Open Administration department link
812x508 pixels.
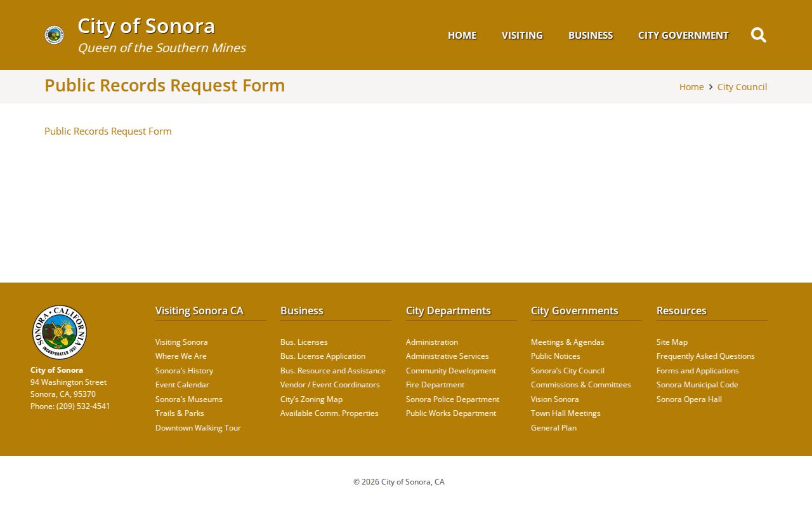coord(432,342)
